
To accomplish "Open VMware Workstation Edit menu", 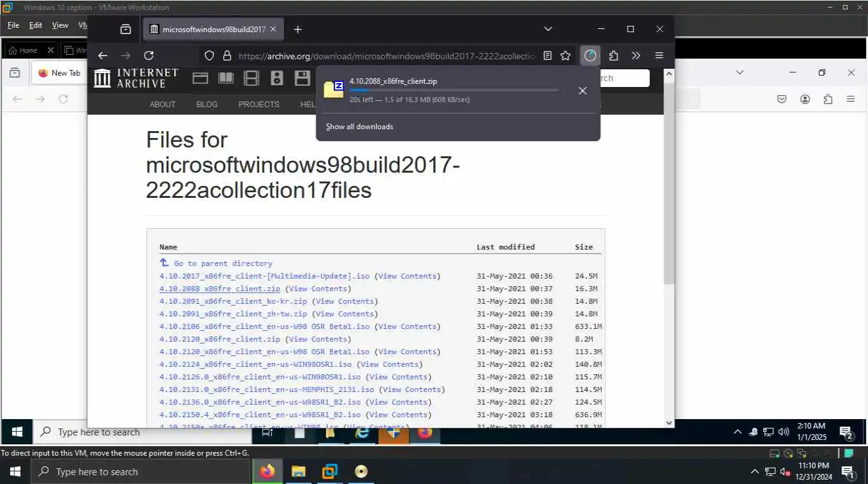I will 36,25.
